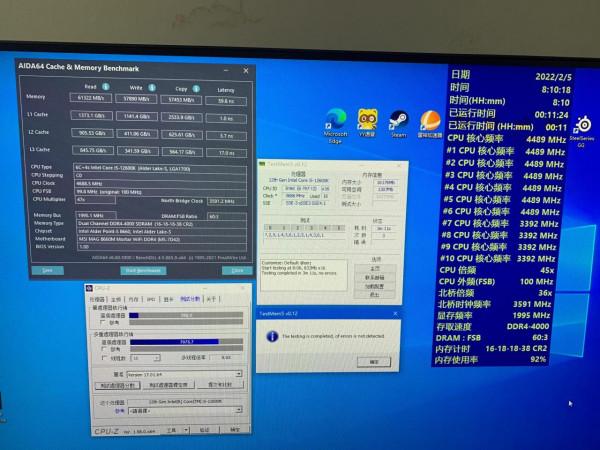Select the bench score tab in CPU-Z
This screenshot has width=600, height=450.
190,299
